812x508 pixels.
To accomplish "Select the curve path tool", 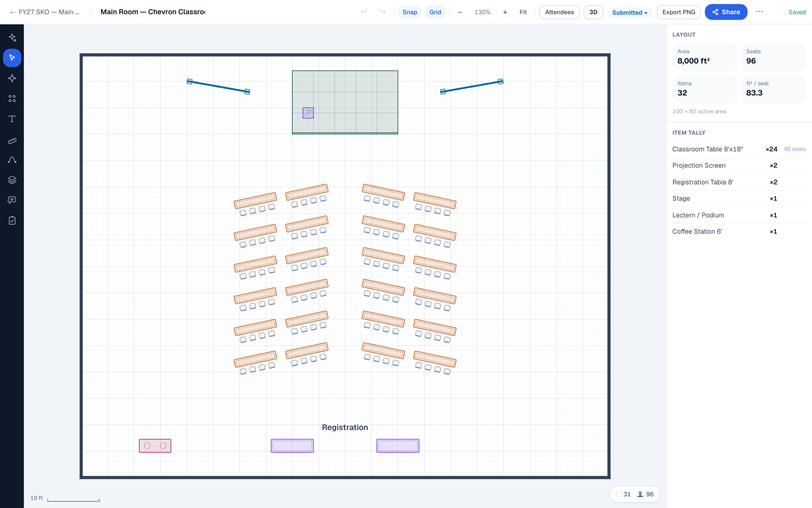I will (x=12, y=160).
